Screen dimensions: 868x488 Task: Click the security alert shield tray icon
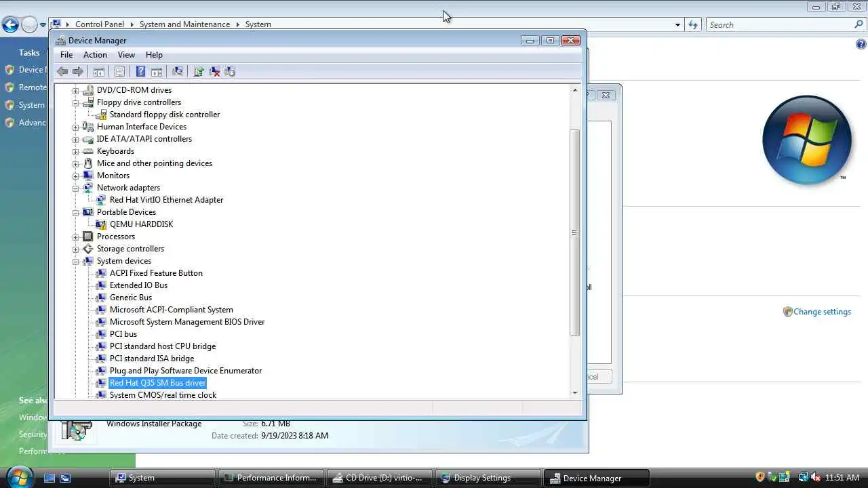(x=760, y=477)
